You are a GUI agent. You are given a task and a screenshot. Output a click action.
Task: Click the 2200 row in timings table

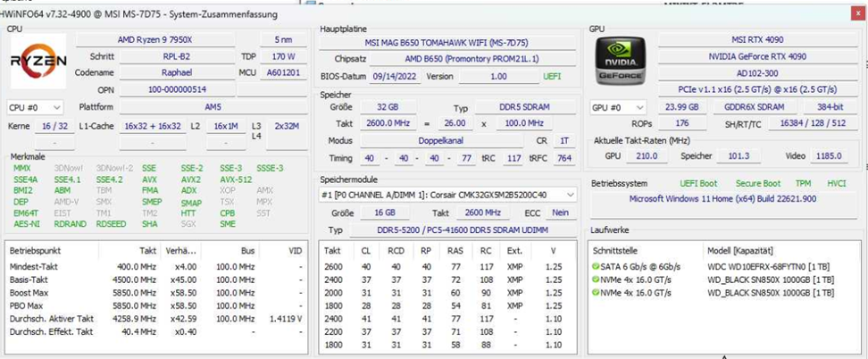pyautogui.click(x=447, y=332)
